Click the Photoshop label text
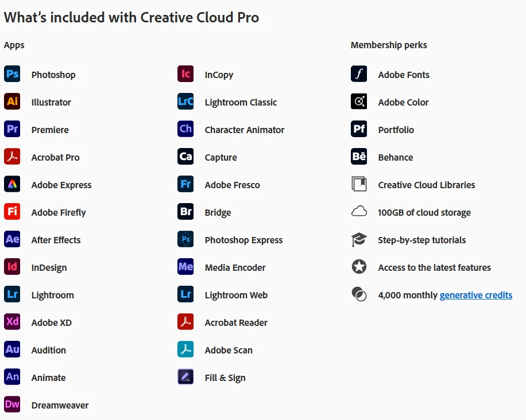The image size is (526, 420). (53, 75)
